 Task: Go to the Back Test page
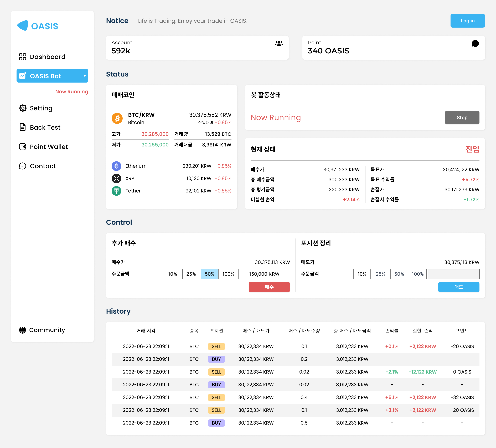click(x=52, y=127)
